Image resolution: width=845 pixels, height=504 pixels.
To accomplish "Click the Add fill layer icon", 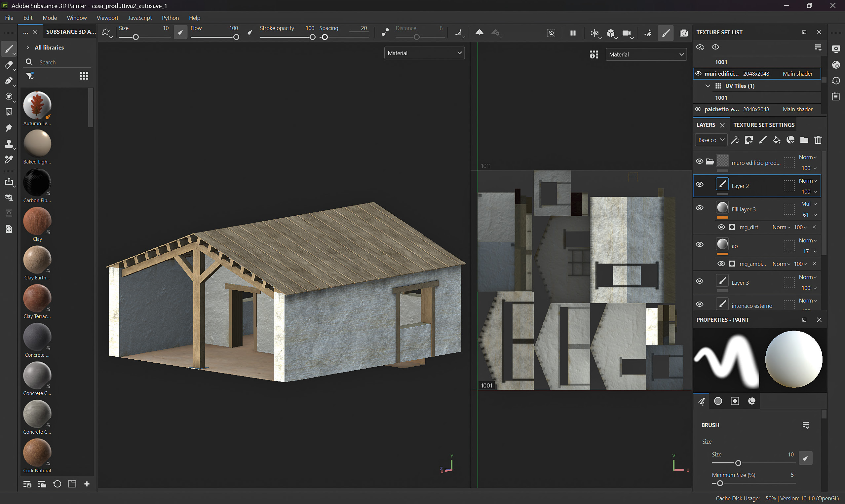I will [776, 140].
